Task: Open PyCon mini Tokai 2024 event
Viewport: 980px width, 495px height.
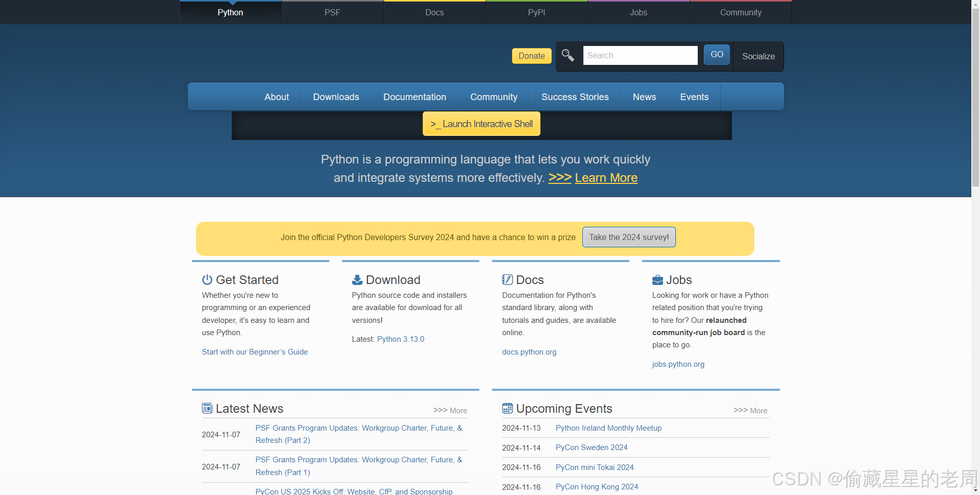Action: point(595,467)
